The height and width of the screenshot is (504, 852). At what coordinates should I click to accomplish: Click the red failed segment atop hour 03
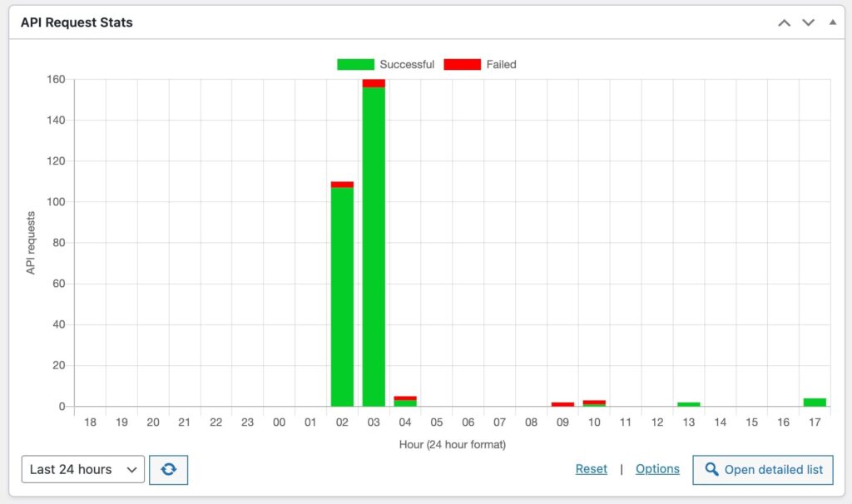click(374, 83)
